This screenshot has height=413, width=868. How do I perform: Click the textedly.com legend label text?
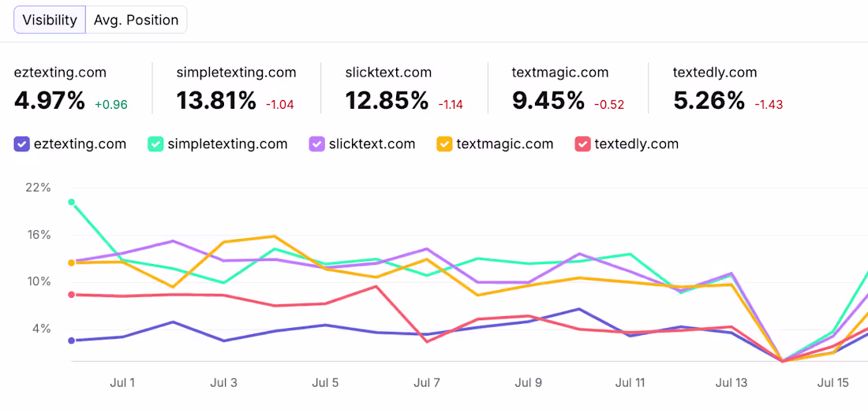[x=637, y=144]
